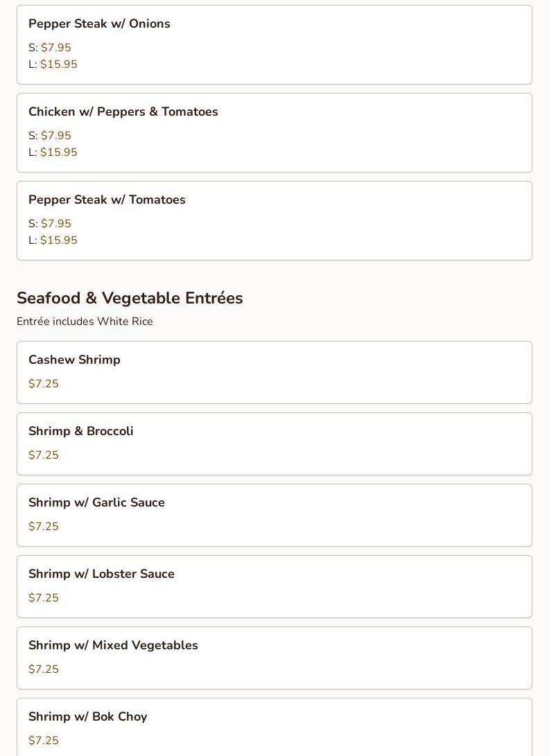Pick the Shrimp w/ Bok Choy item
Screen dimensions: 549x756
click(x=88, y=717)
